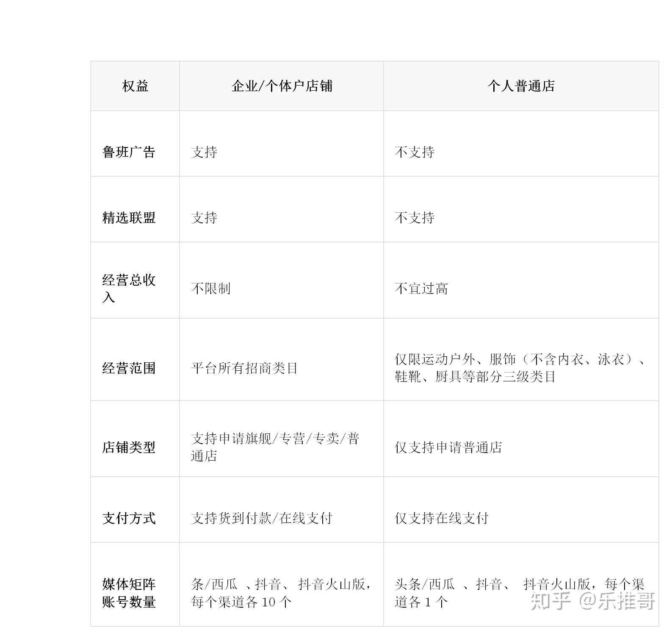
Task: Click the 支持申请旗舰/专营/专卖/普通店 cell
Action: click(x=275, y=447)
